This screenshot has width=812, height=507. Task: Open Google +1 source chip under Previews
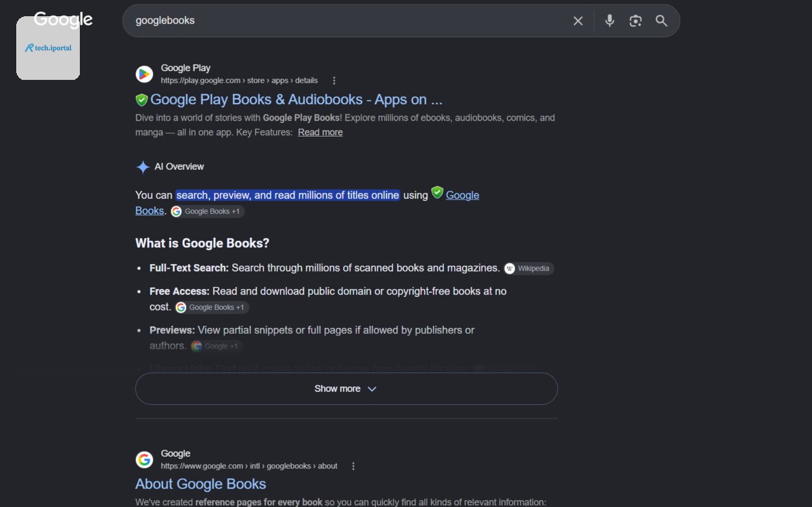(x=216, y=346)
